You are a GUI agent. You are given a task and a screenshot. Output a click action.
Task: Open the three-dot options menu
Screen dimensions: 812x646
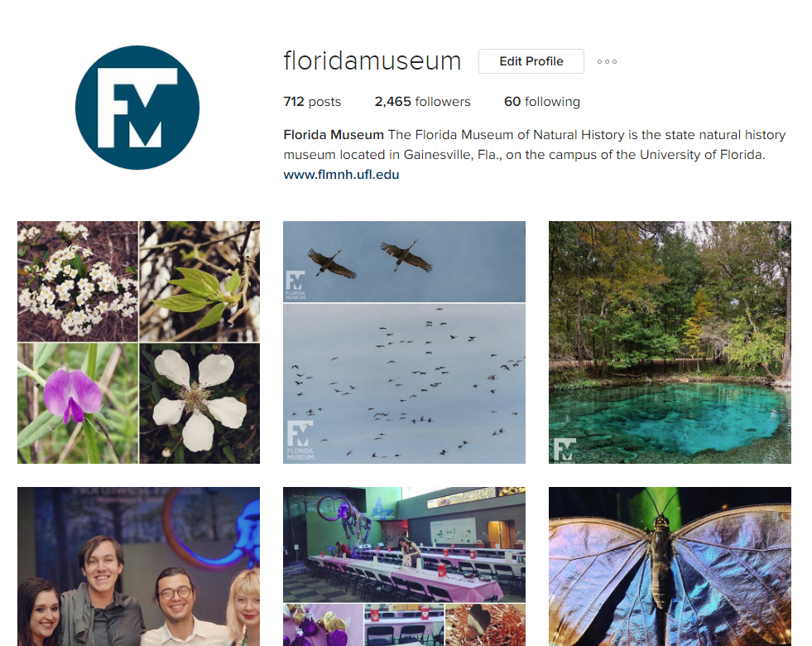[607, 61]
